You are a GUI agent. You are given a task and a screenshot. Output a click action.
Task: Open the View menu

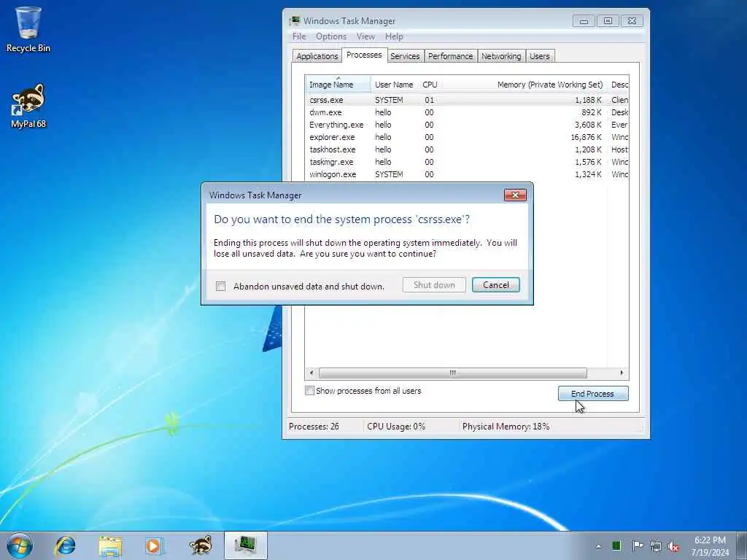[x=365, y=36]
